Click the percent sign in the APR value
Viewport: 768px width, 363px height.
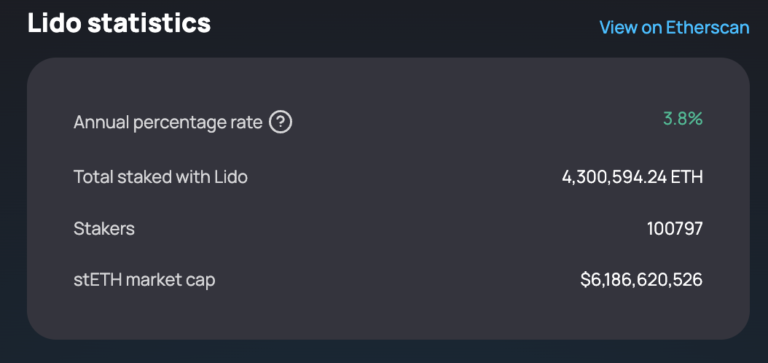point(695,119)
